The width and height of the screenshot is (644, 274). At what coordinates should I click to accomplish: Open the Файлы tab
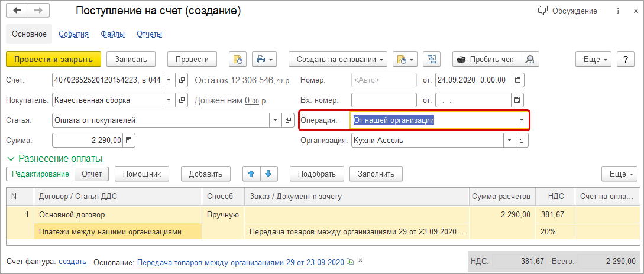(x=112, y=34)
